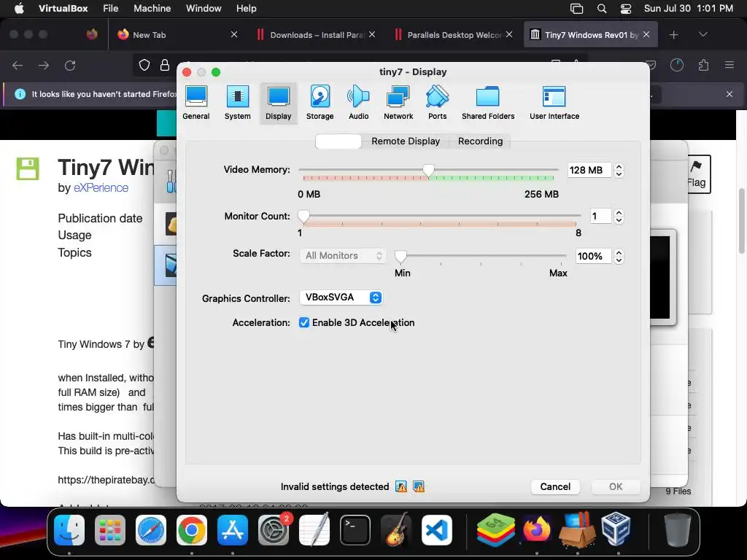Open the Window menu in menu bar
This screenshot has width=747, height=560.
(204, 9)
